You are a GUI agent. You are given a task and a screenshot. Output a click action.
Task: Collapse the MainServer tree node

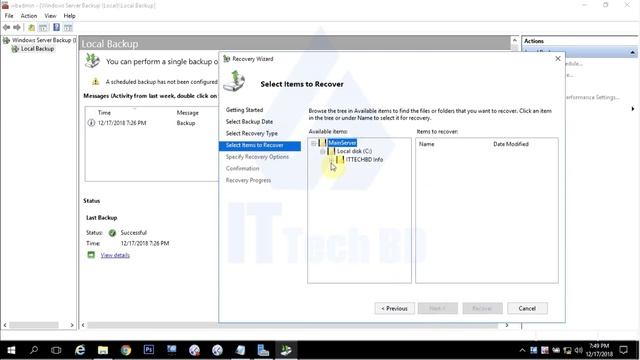(x=313, y=143)
